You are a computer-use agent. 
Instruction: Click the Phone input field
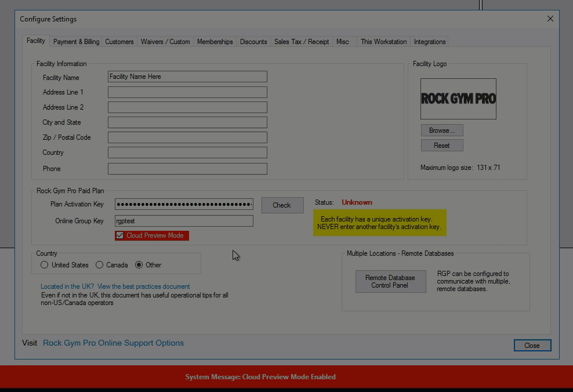click(187, 169)
